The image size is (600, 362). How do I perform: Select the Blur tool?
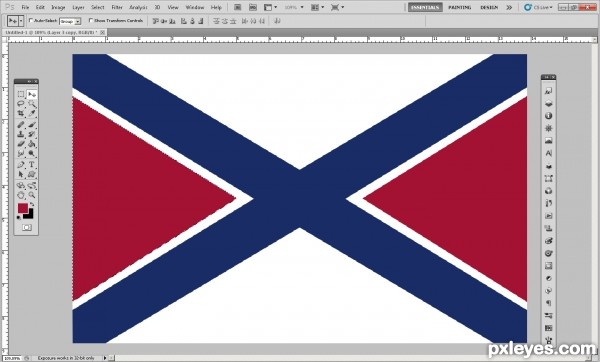pos(21,153)
